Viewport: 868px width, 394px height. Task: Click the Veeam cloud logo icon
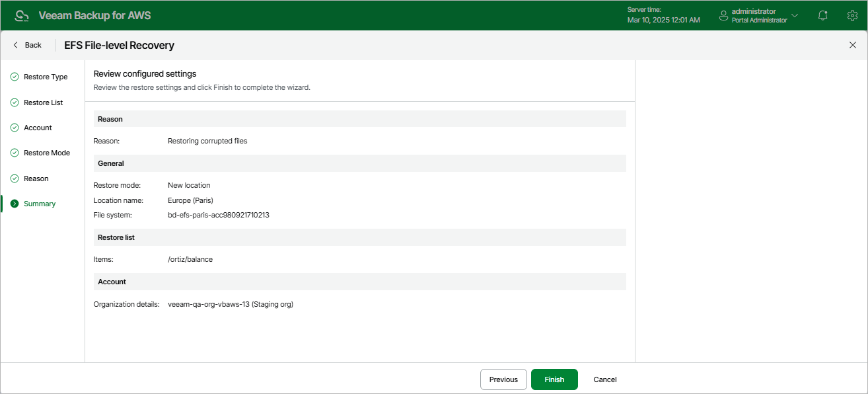[22, 16]
